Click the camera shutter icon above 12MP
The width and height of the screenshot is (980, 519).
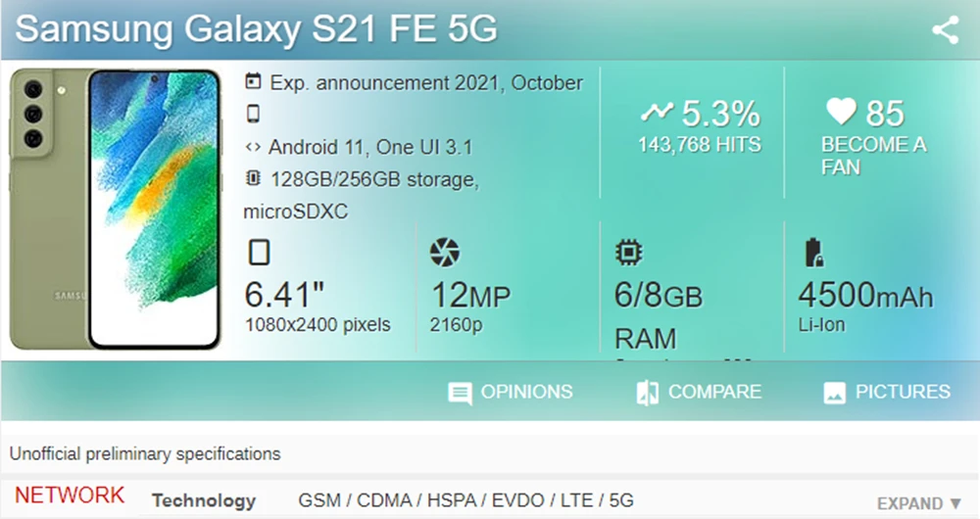coord(444,253)
